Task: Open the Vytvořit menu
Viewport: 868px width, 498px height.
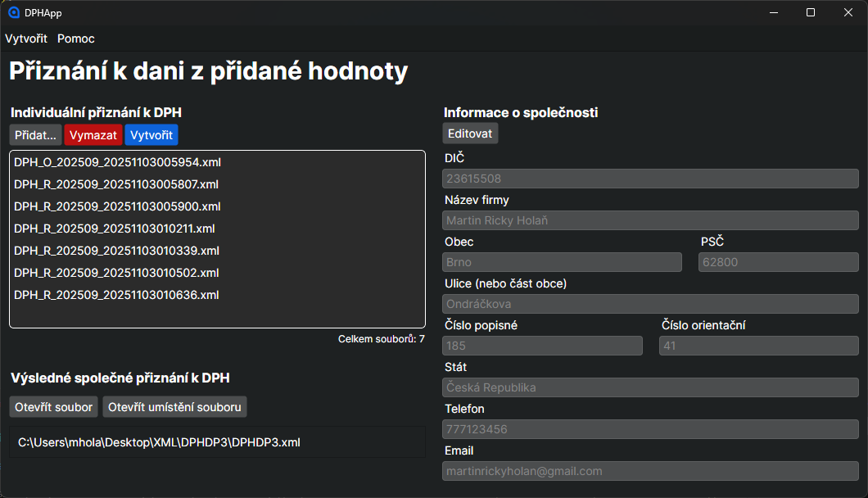Action: point(26,38)
